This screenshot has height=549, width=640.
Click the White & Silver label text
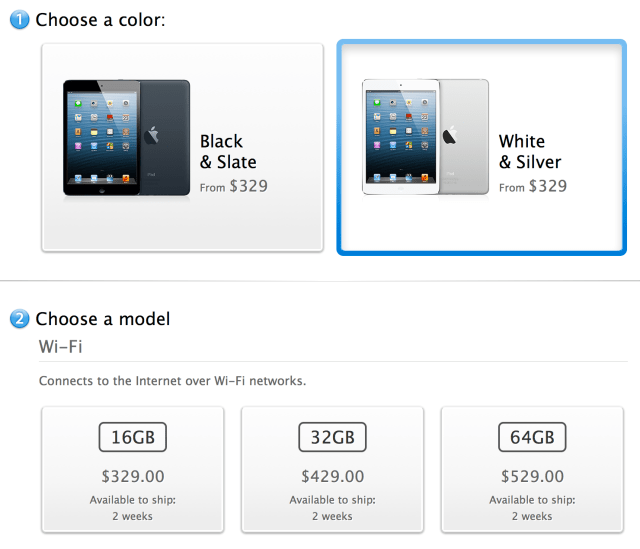click(x=529, y=152)
